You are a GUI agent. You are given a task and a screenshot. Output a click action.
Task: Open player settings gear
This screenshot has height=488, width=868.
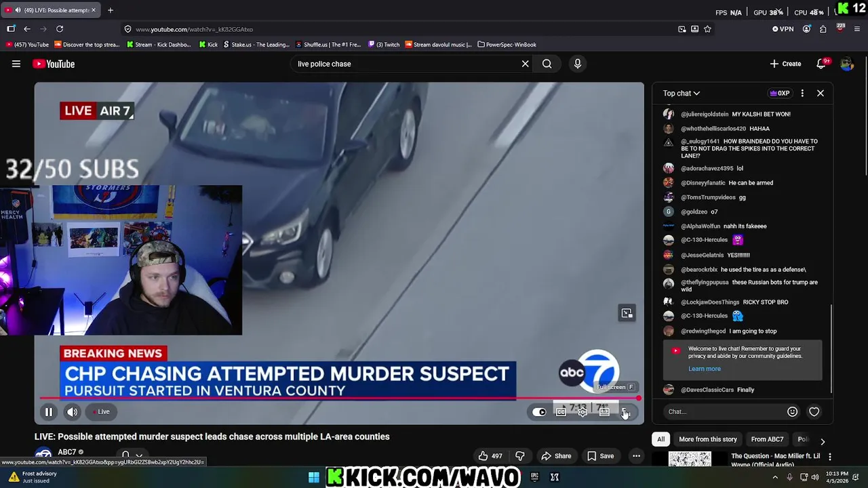[x=583, y=411]
